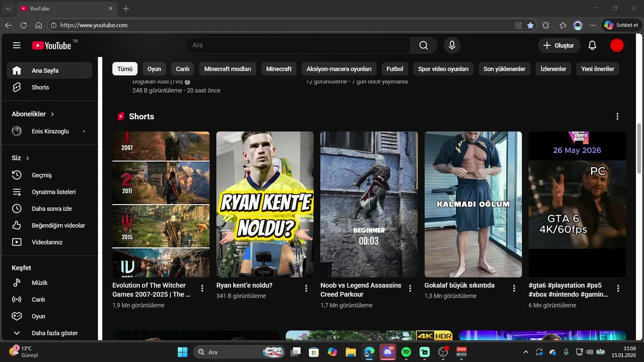Image resolution: width=644 pixels, height=362 pixels.
Task: Select the Yeni öneriler chip
Action: [598, 69]
